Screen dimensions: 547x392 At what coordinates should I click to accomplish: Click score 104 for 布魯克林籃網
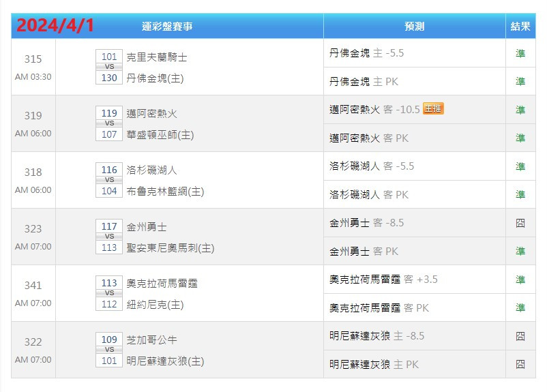[109, 191]
